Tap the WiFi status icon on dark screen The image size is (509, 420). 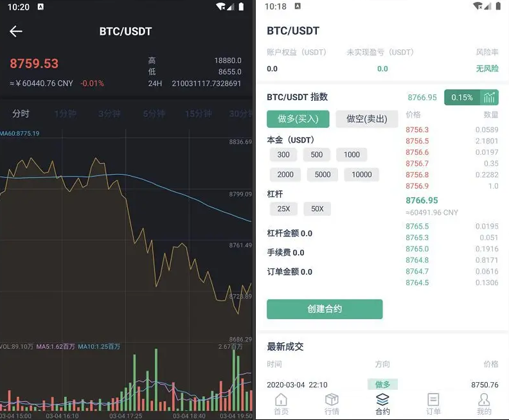(220, 6)
